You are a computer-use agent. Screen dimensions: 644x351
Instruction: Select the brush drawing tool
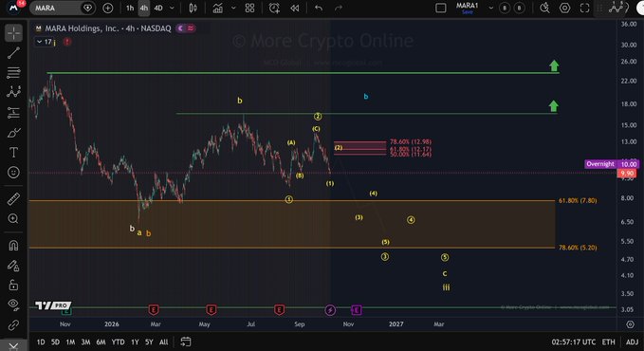coord(13,133)
